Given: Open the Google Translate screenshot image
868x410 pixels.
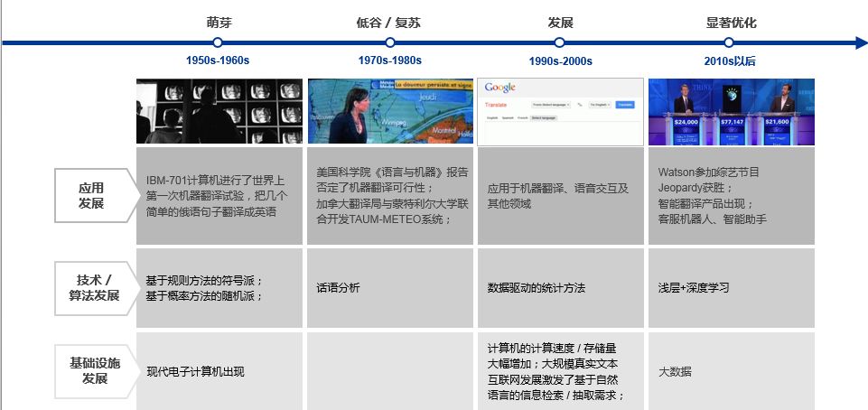Looking at the screenshot, I should [x=560, y=112].
